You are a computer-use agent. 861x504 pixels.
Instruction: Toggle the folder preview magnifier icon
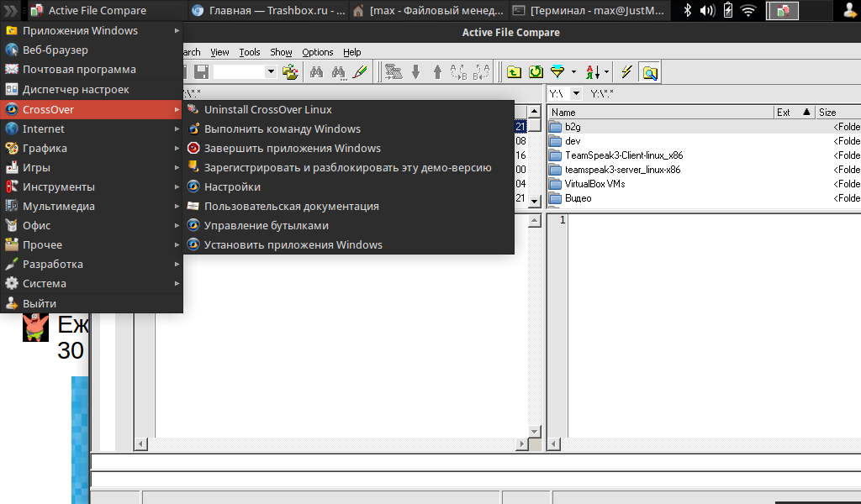pos(650,72)
